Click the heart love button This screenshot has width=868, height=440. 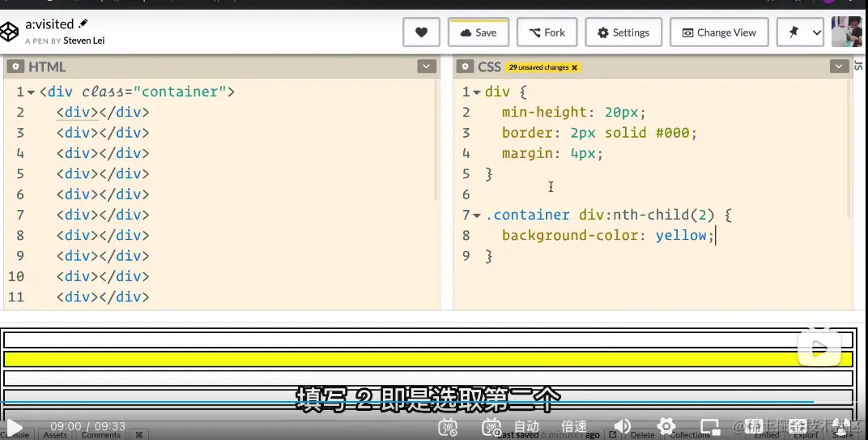point(421,32)
